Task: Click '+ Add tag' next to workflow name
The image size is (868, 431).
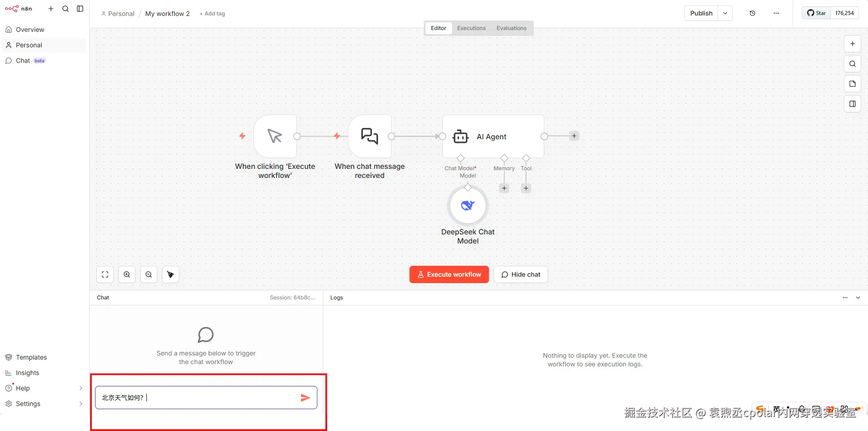Action: coord(212,14)
